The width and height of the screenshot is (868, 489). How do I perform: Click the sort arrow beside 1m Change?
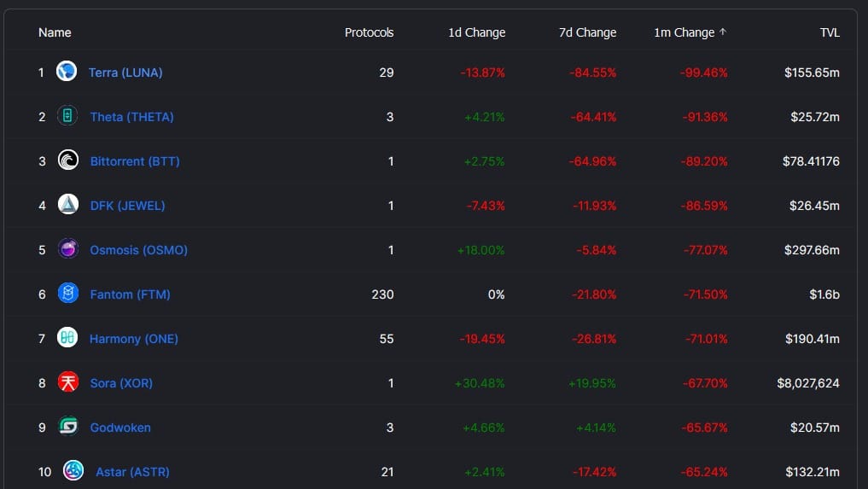722,32
